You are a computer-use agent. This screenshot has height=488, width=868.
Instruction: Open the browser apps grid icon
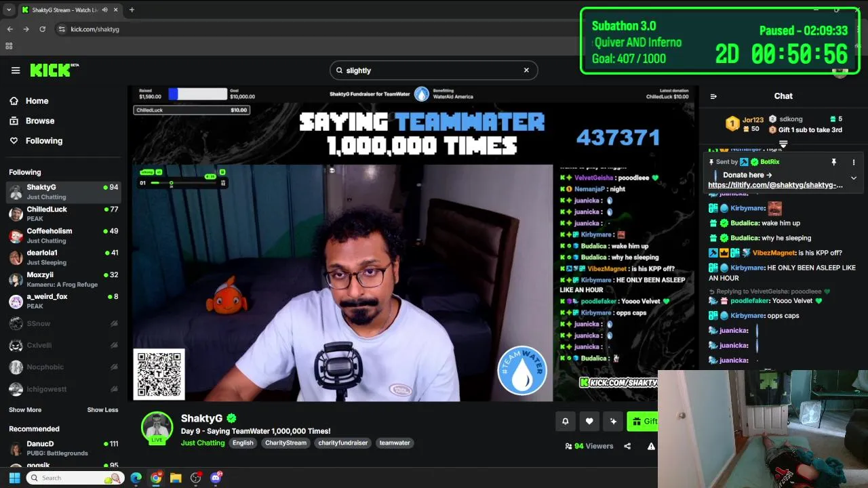9,46
